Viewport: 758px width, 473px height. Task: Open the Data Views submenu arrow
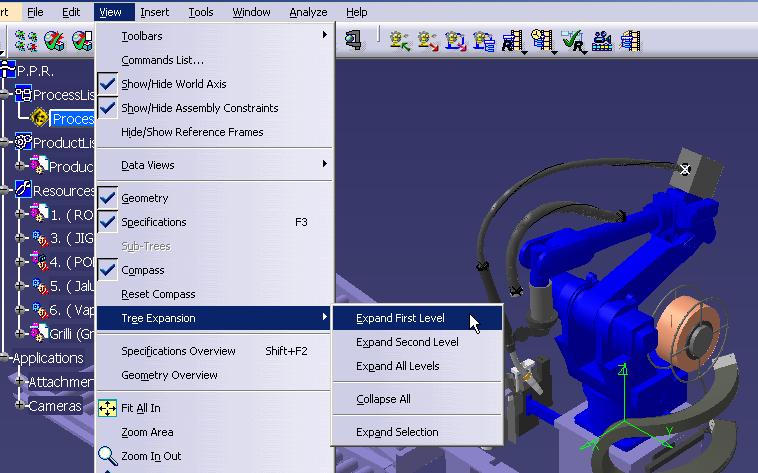(325, 164)
